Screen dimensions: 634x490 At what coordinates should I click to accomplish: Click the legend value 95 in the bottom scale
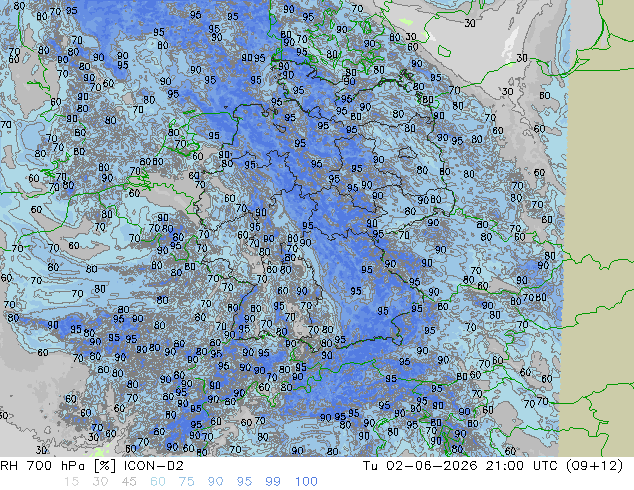tap(244, 482)
